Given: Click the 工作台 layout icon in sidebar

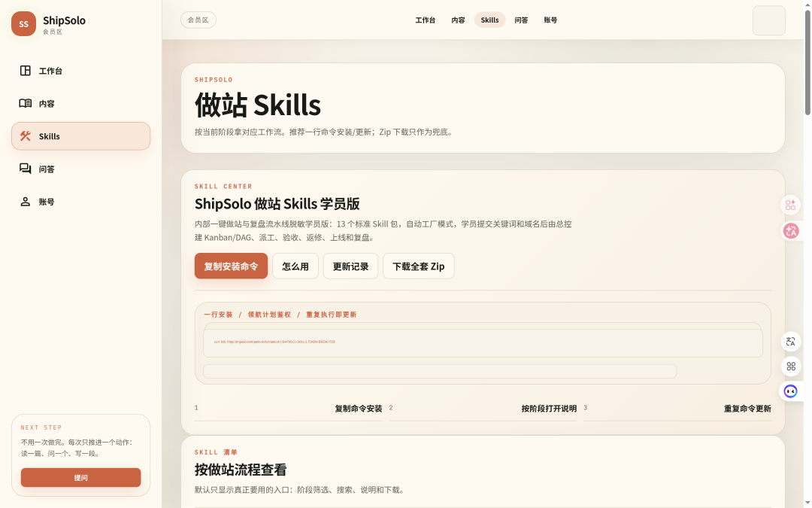Looking at the screenshot, I should (26, 71).
